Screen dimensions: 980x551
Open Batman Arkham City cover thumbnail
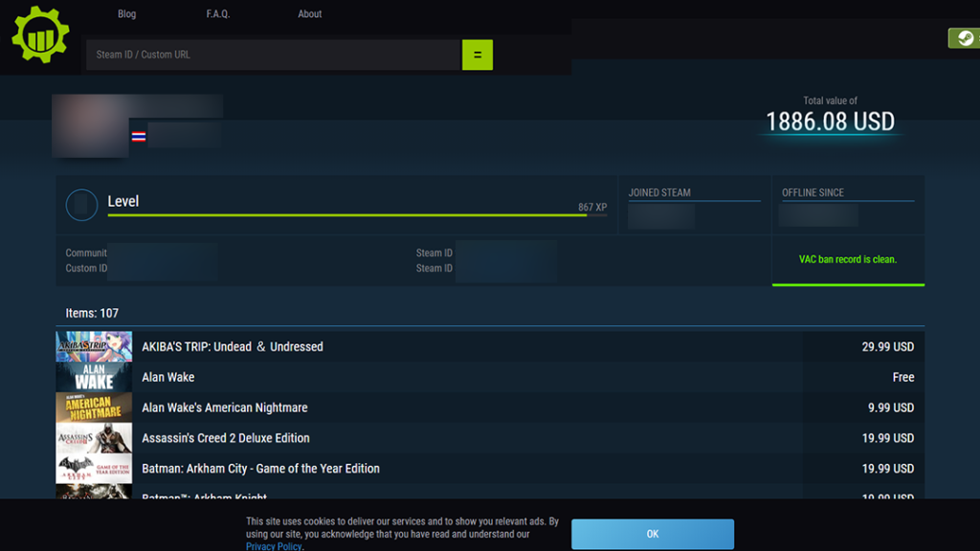click(94, 469)
